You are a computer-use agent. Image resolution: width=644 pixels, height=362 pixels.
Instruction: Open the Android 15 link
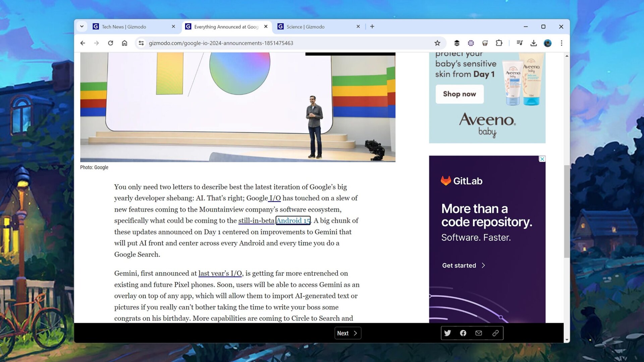click(293, 221)
